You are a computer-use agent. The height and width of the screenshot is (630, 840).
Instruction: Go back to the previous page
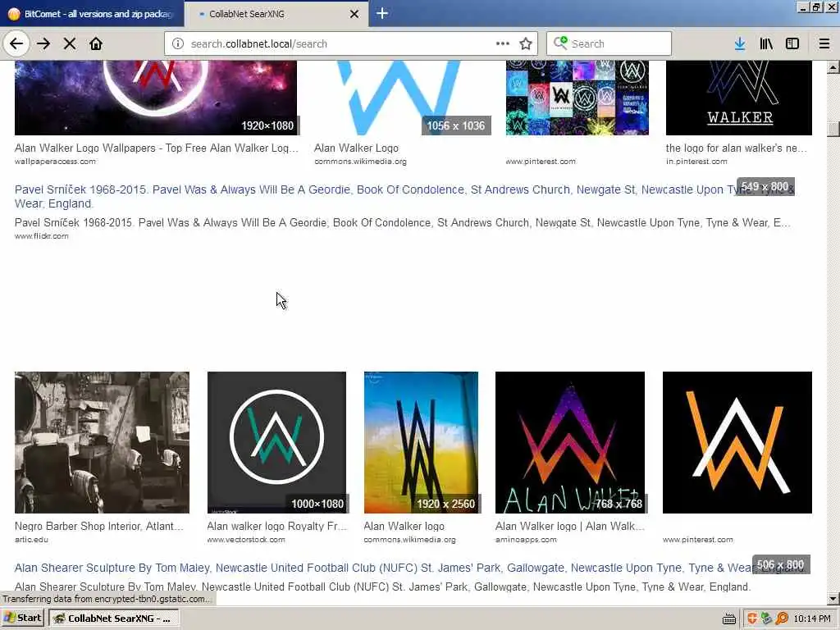click(16, 43)
